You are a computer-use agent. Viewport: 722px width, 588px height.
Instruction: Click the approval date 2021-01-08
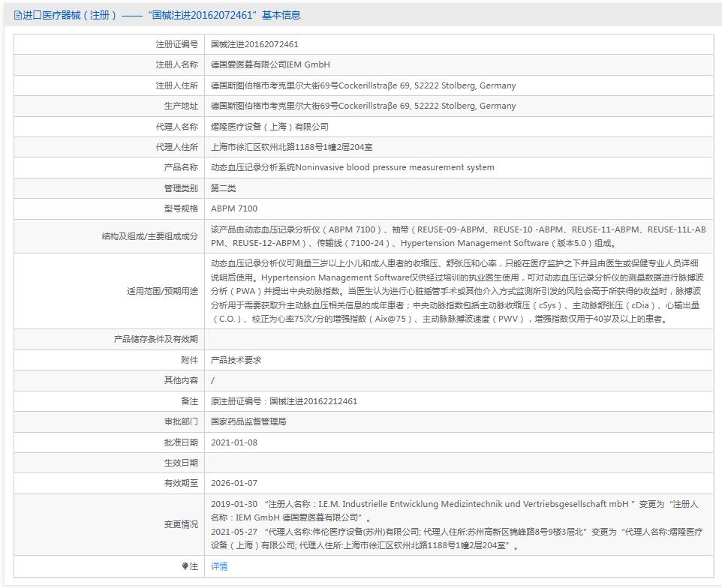click(234, 442)
